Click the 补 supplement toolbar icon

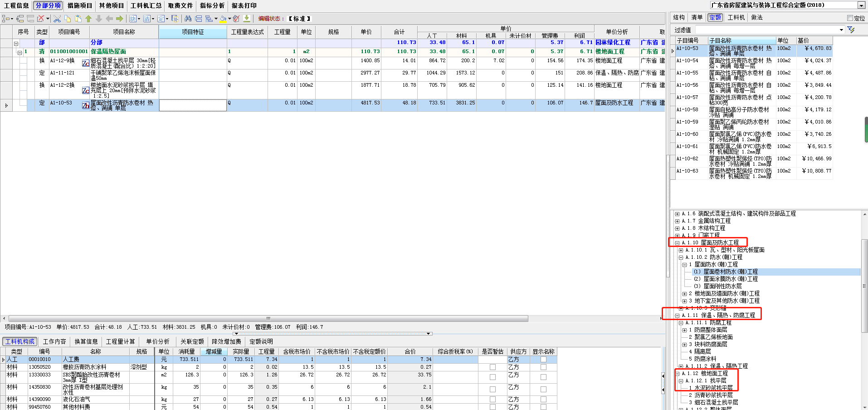click(x=175, y=19)
